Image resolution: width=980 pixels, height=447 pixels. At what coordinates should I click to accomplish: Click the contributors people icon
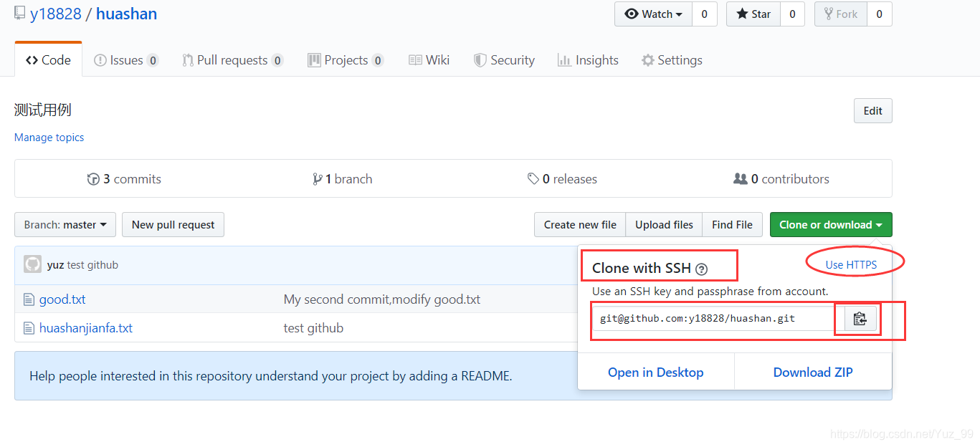(x=741, y=179)
